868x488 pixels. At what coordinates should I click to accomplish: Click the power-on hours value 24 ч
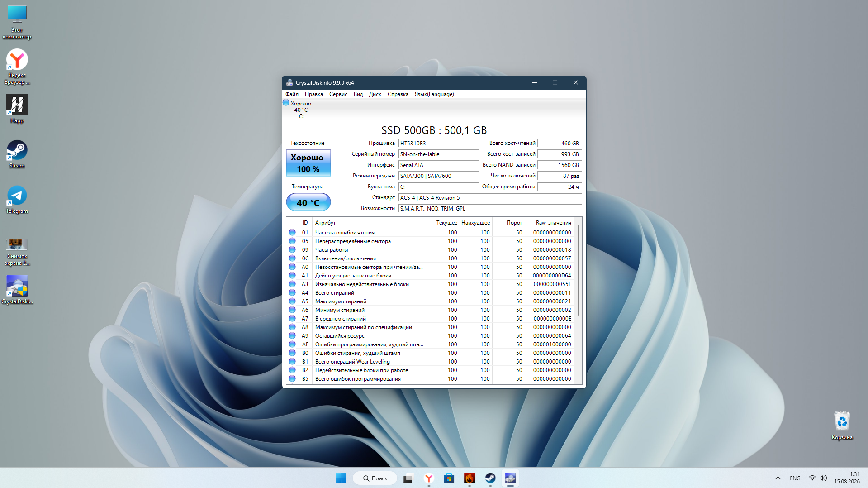(560, 187)
